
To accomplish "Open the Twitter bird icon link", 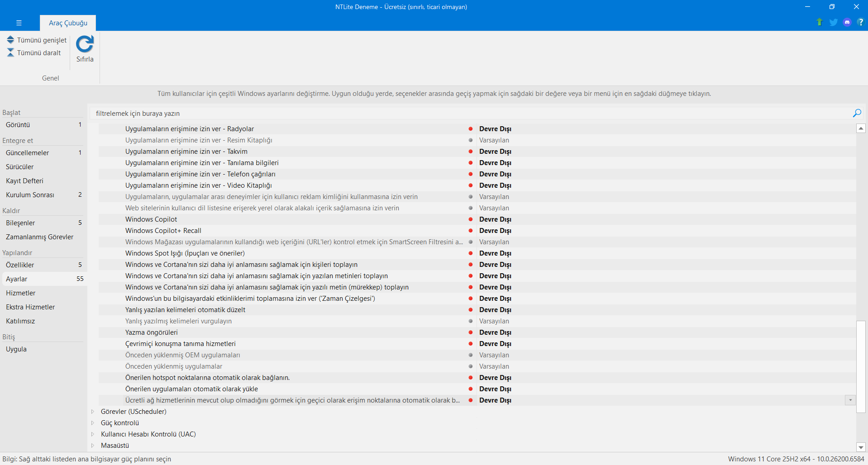I will [833, 22].
